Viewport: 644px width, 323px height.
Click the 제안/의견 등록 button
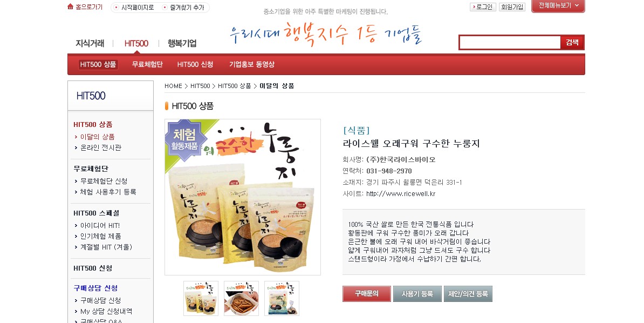click(468, 294)
